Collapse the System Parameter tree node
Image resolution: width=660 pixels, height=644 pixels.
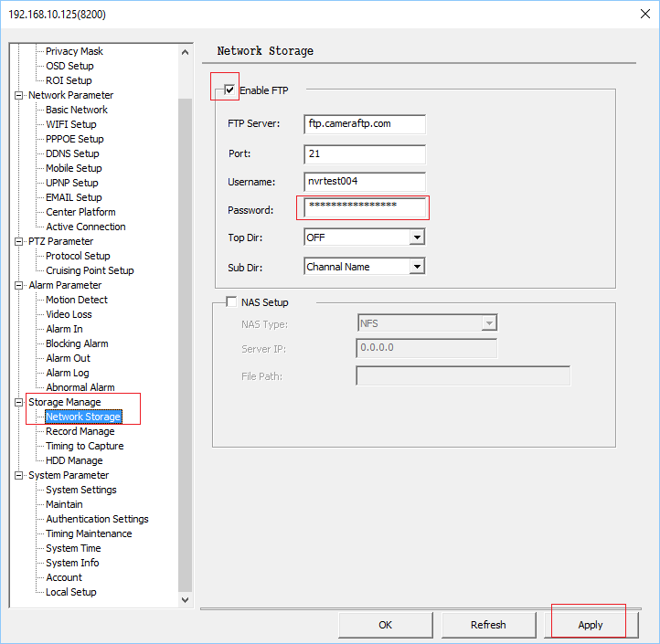coord(19,475)
